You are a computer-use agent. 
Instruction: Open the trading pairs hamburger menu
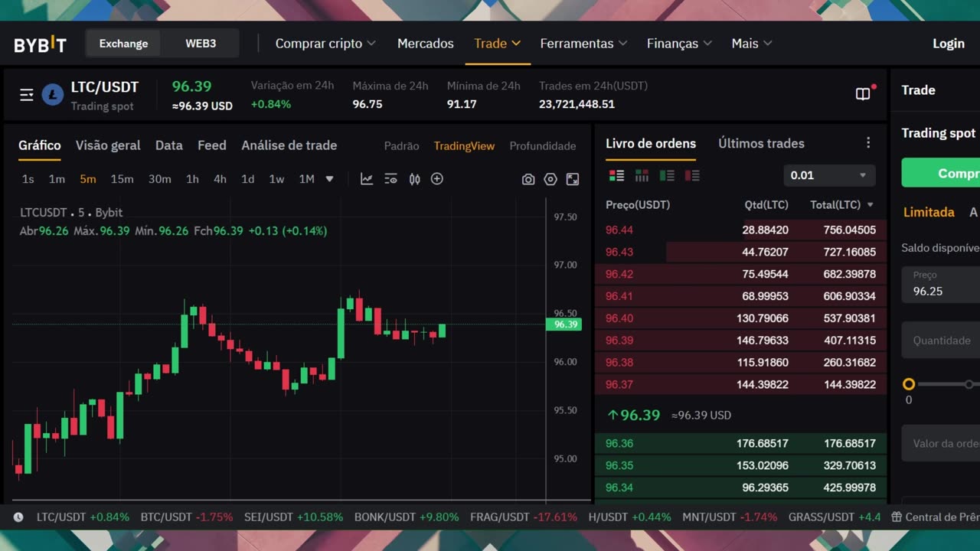[27, 95]
